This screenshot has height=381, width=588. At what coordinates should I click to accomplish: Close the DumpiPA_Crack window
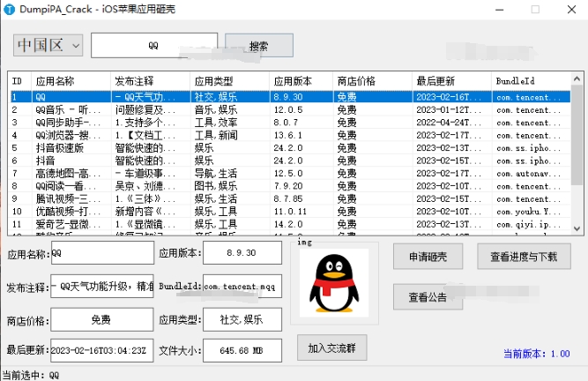(x=571, y=10)
